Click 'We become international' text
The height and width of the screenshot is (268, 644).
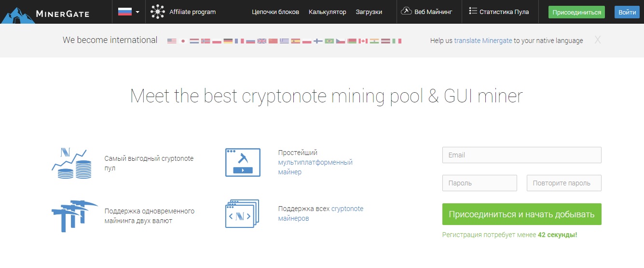pos(110,40)
